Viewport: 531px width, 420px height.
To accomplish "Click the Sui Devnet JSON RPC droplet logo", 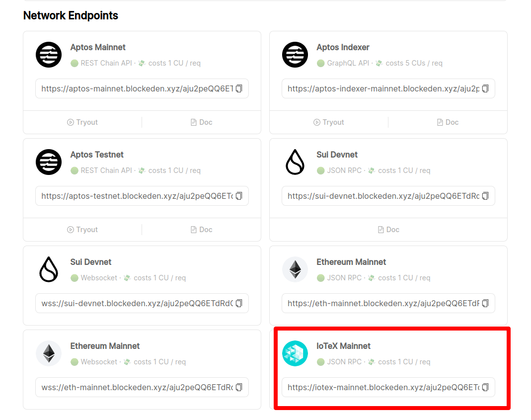I will [295, 162].
